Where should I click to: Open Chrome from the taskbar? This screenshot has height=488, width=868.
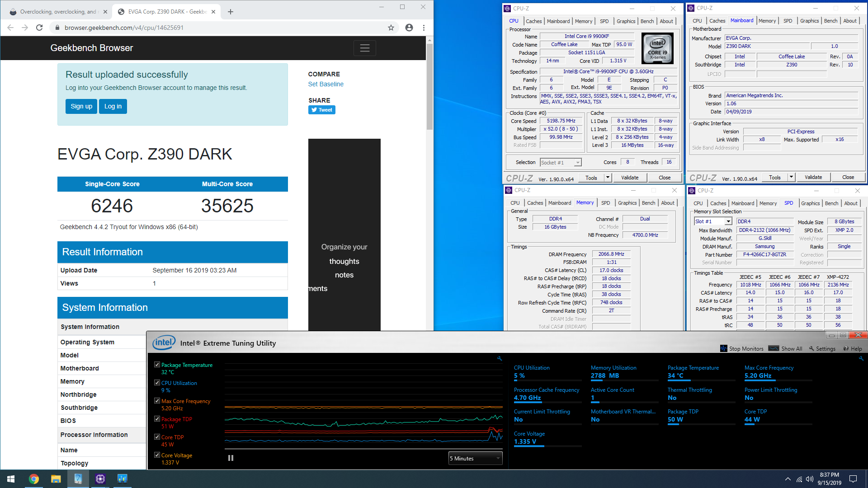coord(34,479)
